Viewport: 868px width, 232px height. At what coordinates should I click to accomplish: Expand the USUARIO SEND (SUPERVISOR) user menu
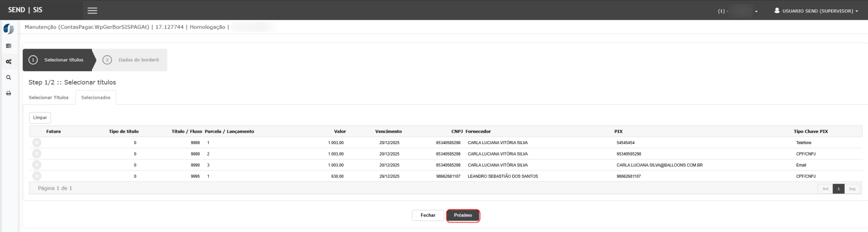tap(816, 11)
